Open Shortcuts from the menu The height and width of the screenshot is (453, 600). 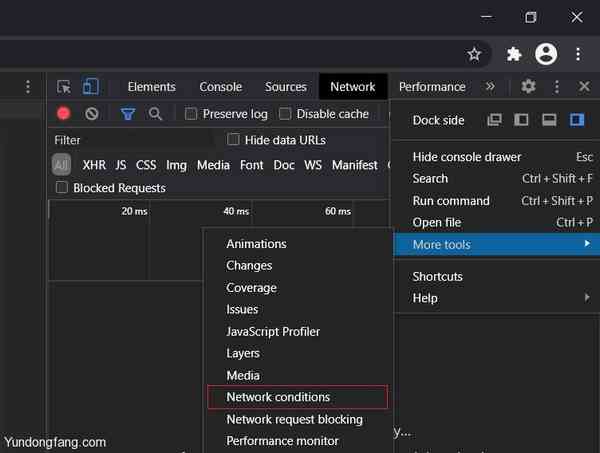[x=496, y=277]
